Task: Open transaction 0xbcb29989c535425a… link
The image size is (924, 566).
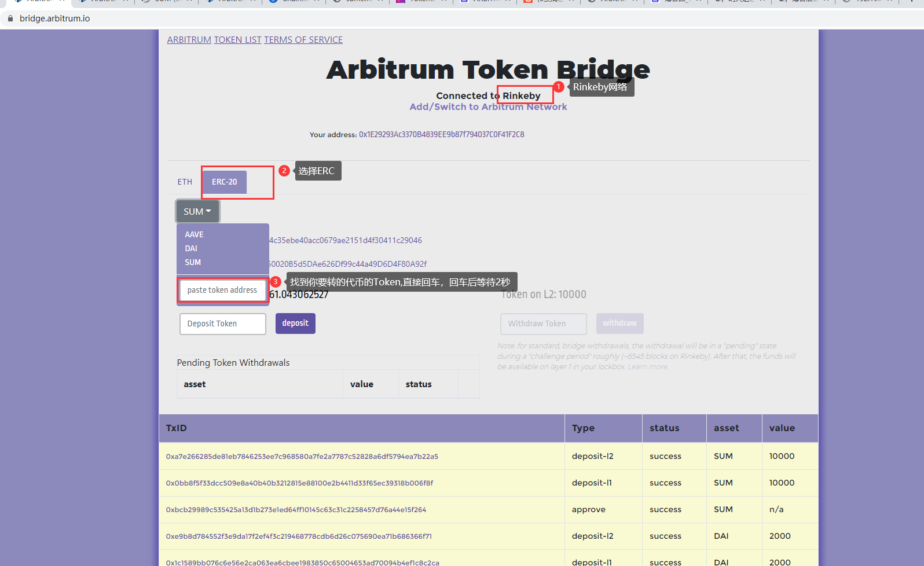Action: [x=296, y=510]
